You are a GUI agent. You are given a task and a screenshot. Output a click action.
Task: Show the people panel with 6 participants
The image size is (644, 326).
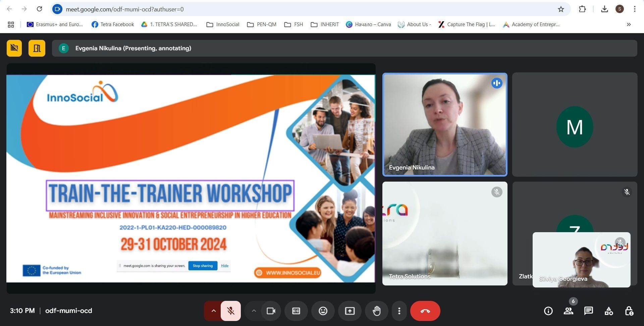[x=569, y=311]
